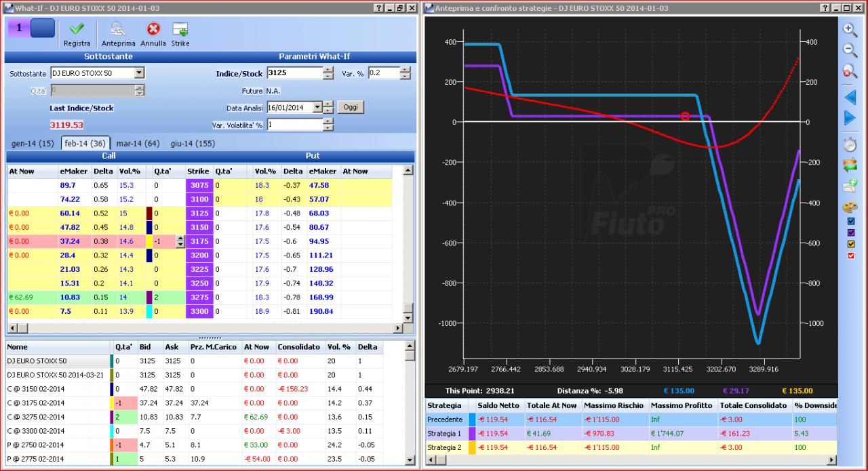868x471 pixels.
Task: Shift the chart left with the blue arrow
Action: (x=850, y=97)
